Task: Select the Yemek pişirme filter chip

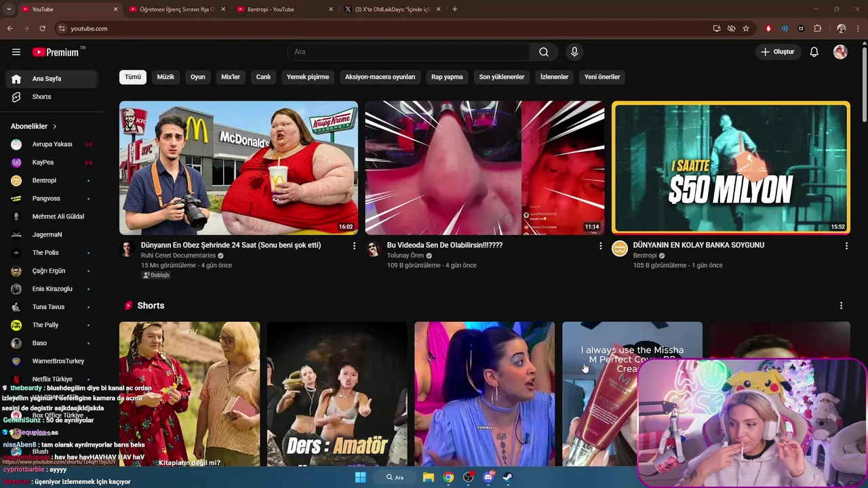Action: (x=308, y=77)
